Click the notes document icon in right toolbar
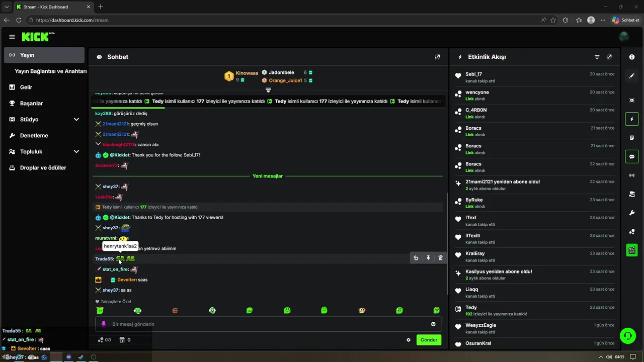The image size is (644, 362). pos(632,138)
